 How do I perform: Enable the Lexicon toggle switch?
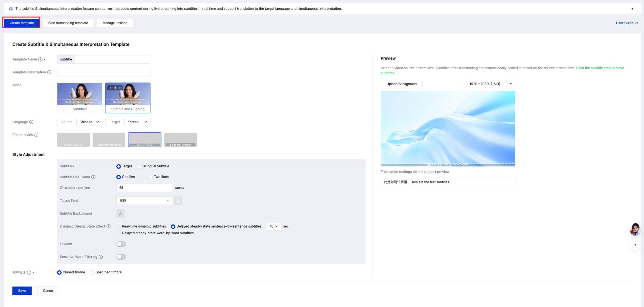121,244
